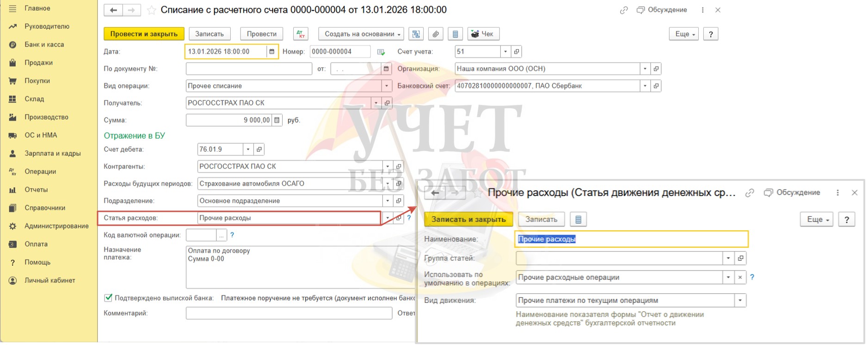Show the Дт/Кт postings icon in toolbar
This screenshot has height=345, width=868.
[301, 34]
